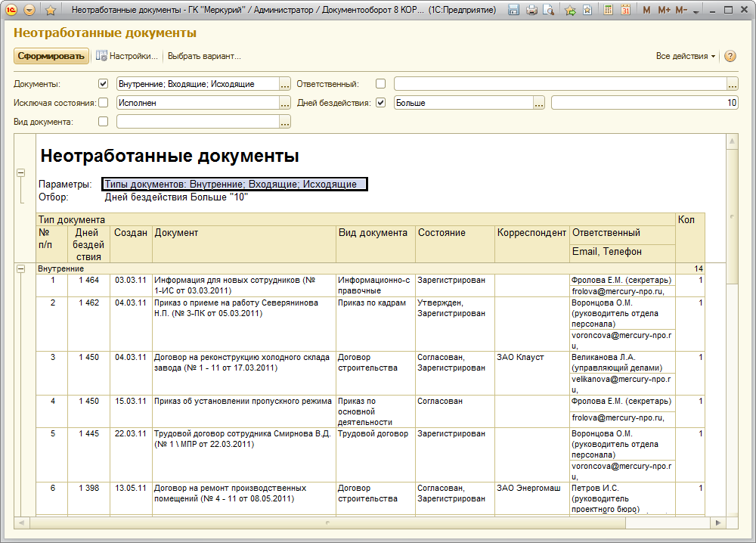
Task: Click the Дней бездействия Больше "10" filter text
Action: tap(176, 197)
